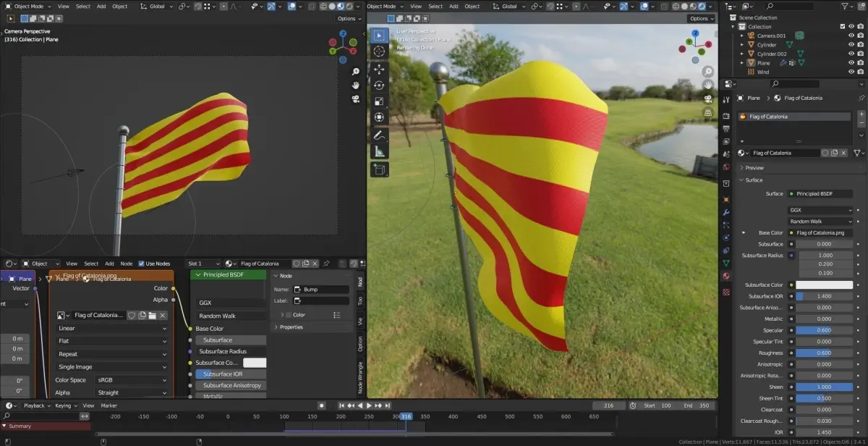Play the animation in timeline
The width and height of the screenshot is (868, 446).
tap(369, 405)
